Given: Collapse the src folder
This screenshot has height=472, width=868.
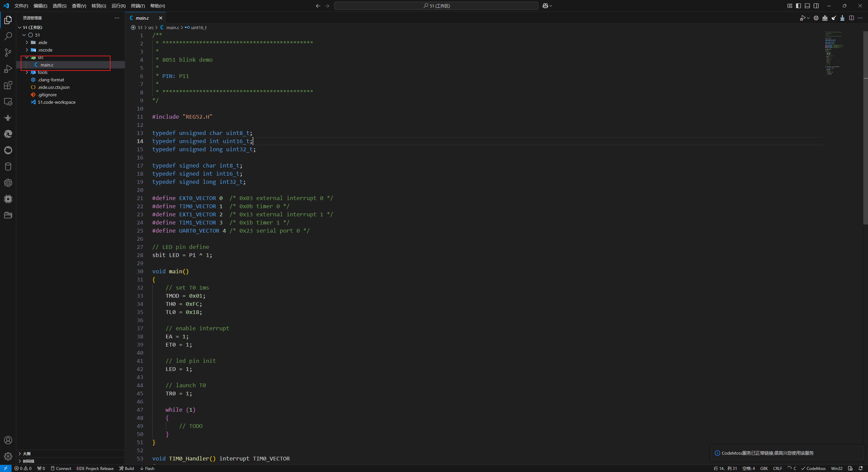Looking at the screenshot, I should 27,57.
